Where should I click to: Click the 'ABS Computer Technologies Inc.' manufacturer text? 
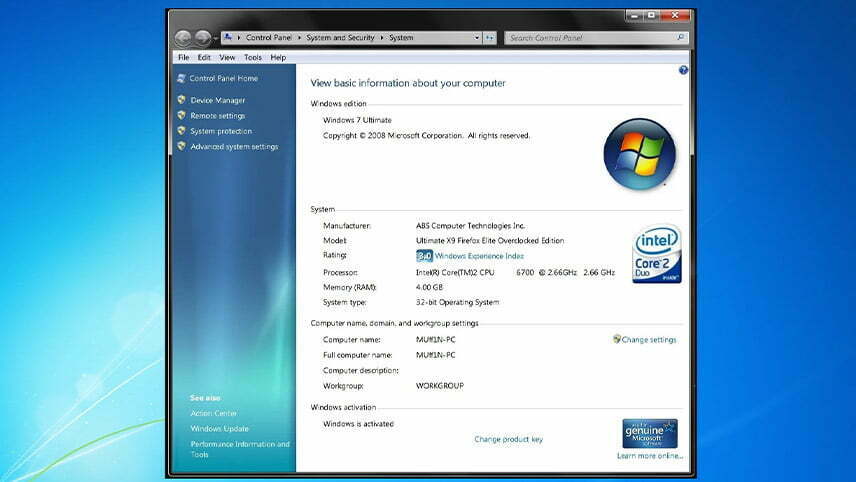click(x=470, y=225)
